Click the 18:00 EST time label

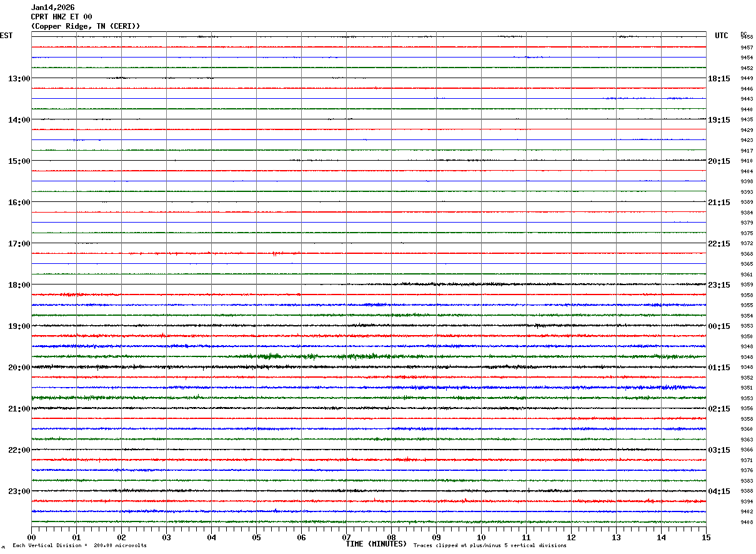(19, 285)
